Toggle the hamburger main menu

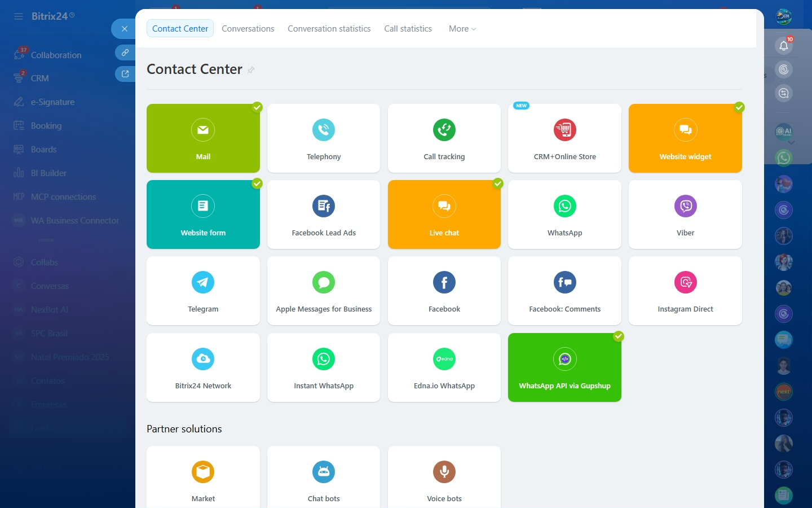tap(19, 16)
